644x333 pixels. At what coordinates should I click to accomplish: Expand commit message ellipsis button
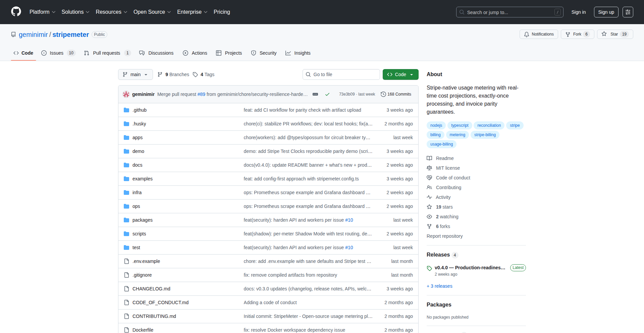315,95
